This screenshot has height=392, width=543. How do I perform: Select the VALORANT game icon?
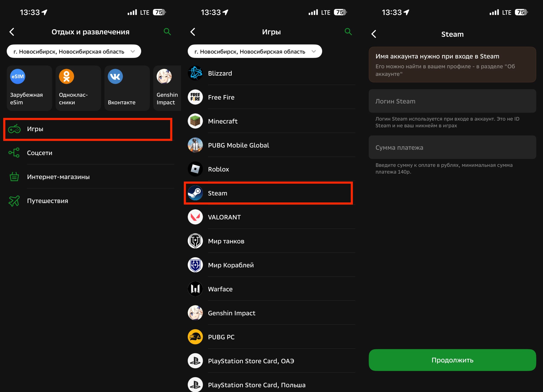195,217
